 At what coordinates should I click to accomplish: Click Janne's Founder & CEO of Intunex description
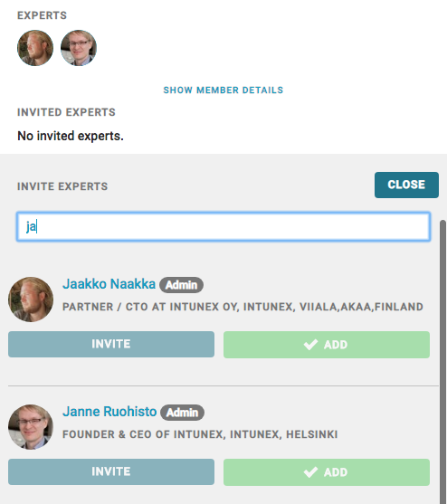(x=200, y=434)
